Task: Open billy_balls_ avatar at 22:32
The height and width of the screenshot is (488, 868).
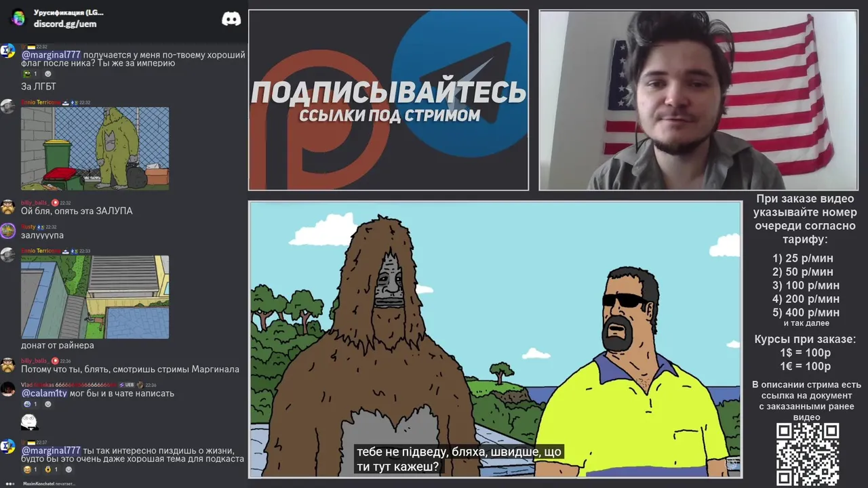Action: pyautogui.click(x=7, y=207)
